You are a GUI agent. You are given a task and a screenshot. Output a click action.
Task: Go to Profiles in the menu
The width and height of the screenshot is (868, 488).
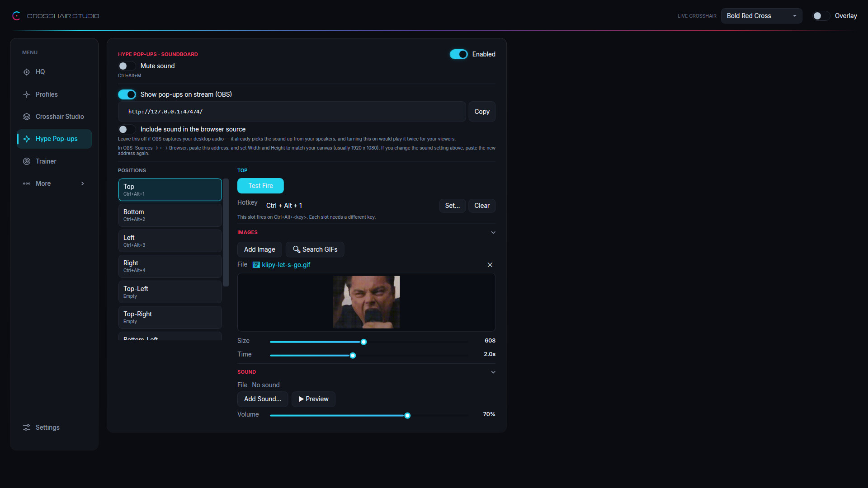click(54, 94)
